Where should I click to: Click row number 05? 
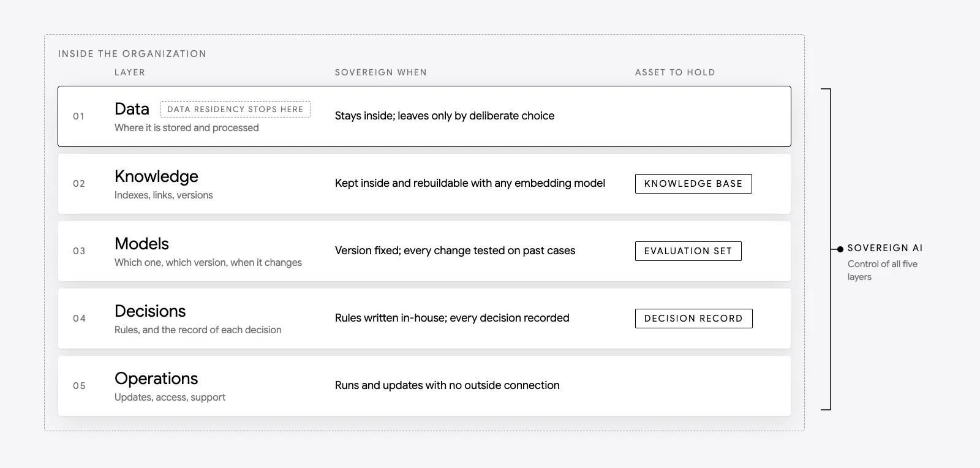coord(79,386)
